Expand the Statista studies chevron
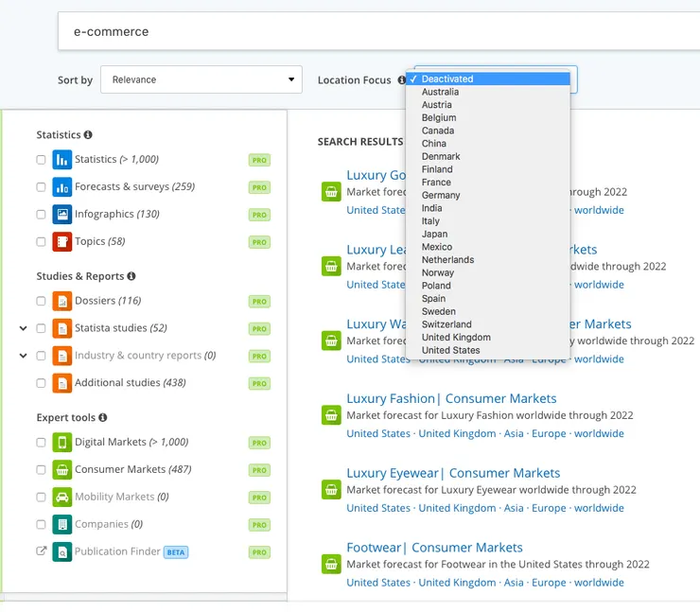This screenshot has height=612, width=700. 24,328
